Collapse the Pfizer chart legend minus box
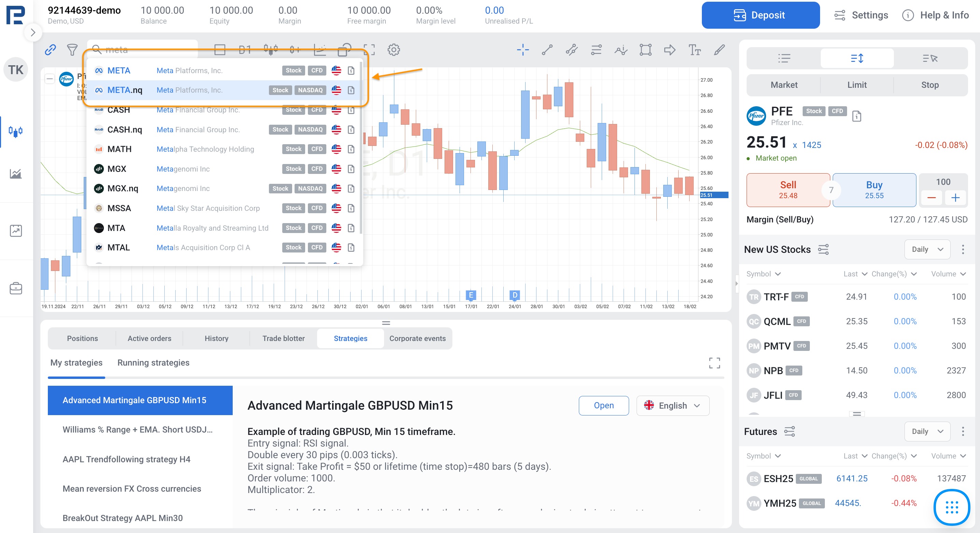This screenshot has width=980, height=533. point(50,79)
